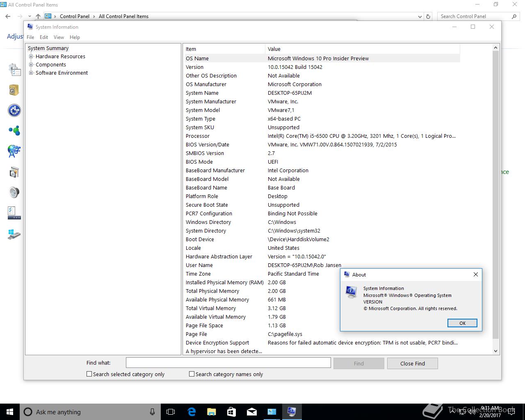Close the About dialog with X

click(476, 274)
